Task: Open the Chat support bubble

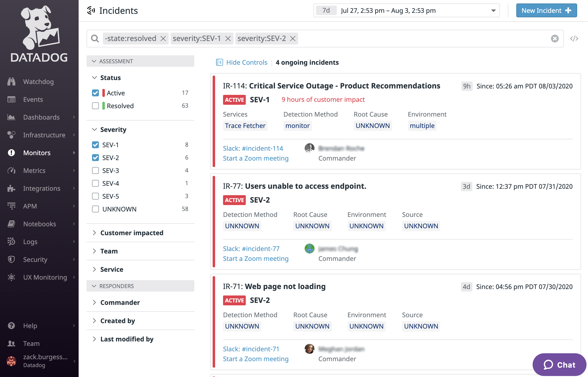Action: 559,365
